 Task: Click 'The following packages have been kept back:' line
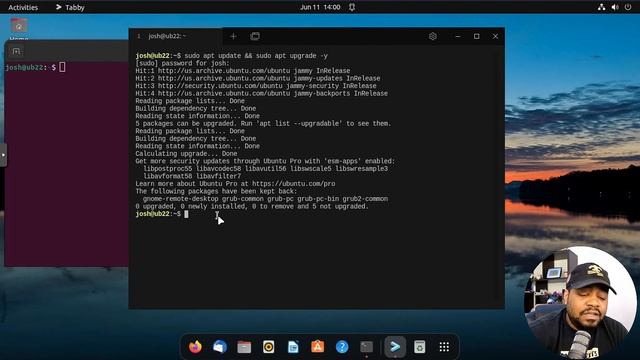pyautogui.click(x=216, y=191)
